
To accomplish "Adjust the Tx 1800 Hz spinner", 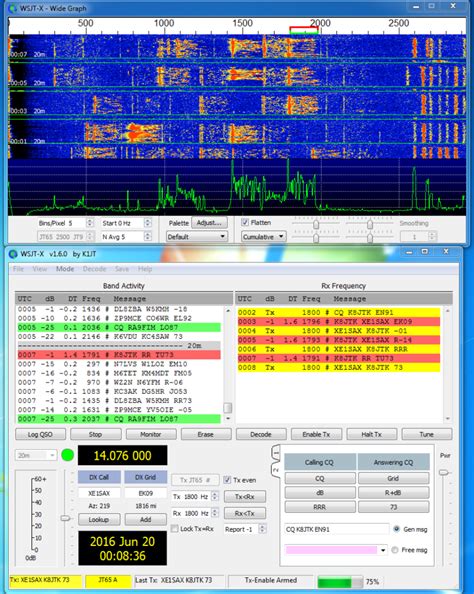I will click(215, 496).
